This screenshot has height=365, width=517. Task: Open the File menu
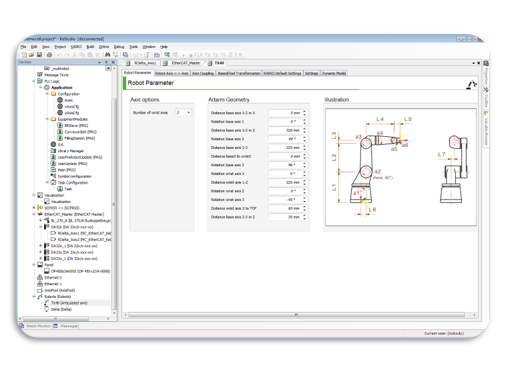pos(23,47)
